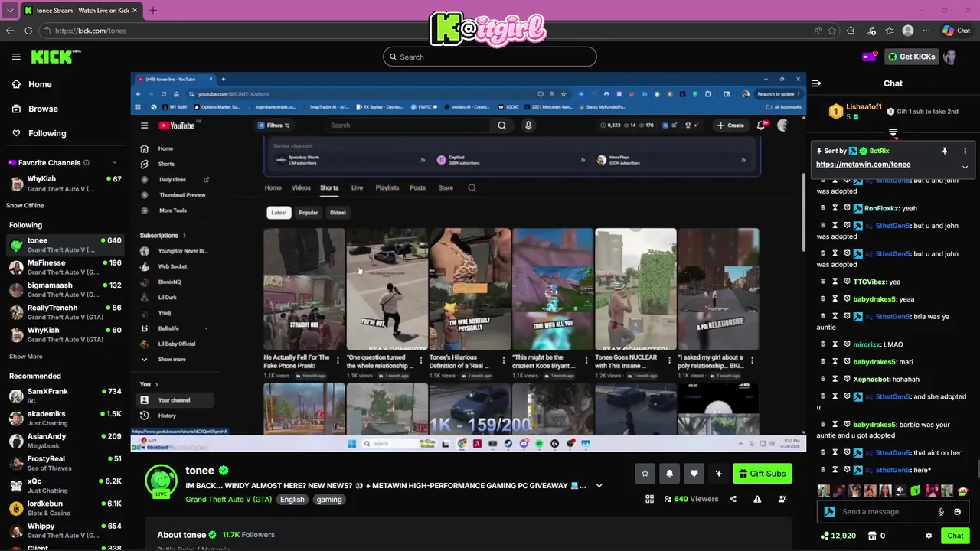
Task: Unpin the BotRix pinned message
Action: [x=944, y=152]
